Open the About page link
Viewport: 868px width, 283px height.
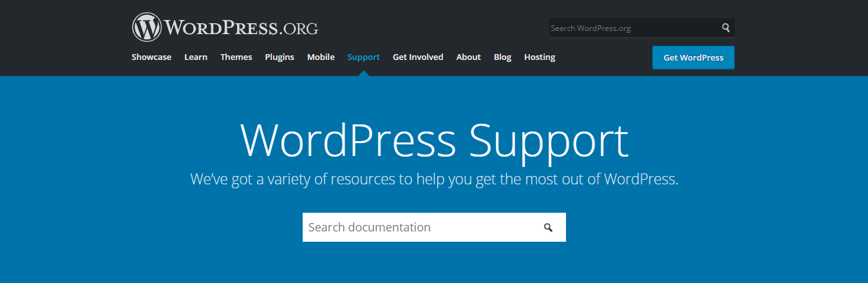tap(468, 57)
